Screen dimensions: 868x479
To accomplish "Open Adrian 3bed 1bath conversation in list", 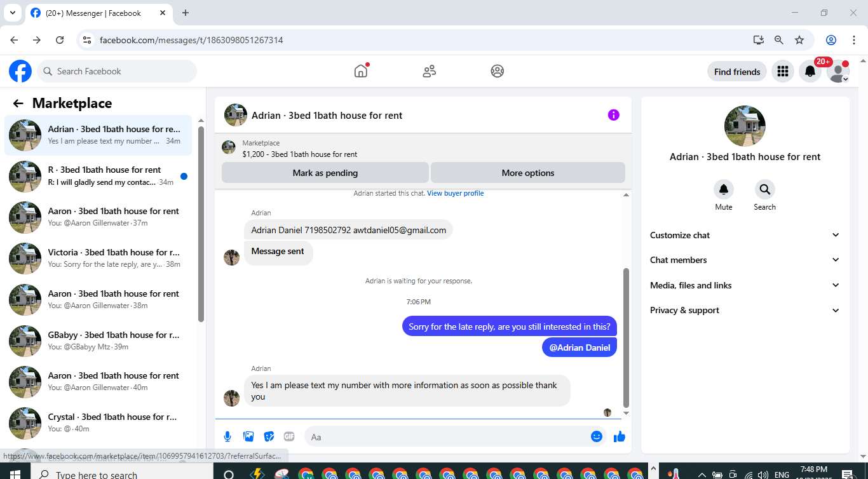I will tap(98, 135).
